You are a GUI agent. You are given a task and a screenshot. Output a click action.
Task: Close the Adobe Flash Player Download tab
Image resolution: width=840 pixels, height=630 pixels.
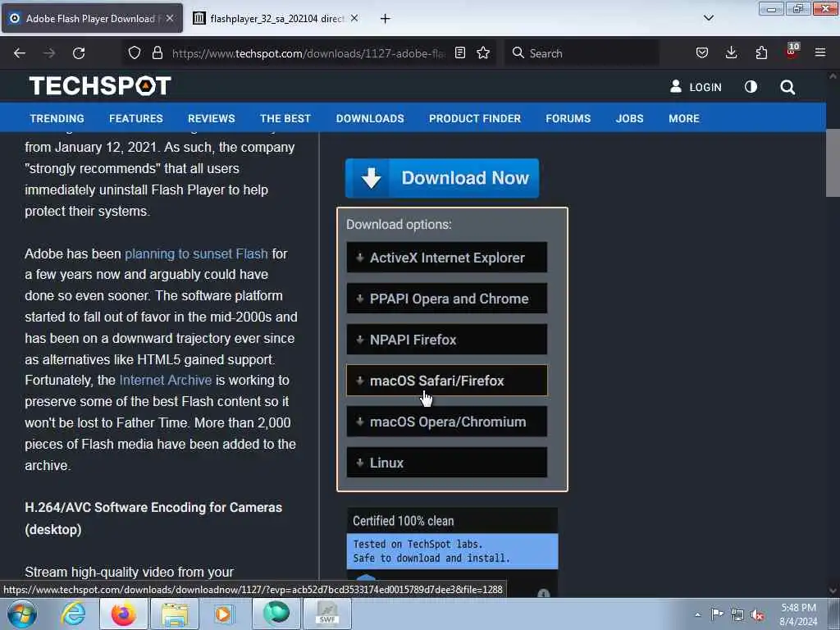170,18
